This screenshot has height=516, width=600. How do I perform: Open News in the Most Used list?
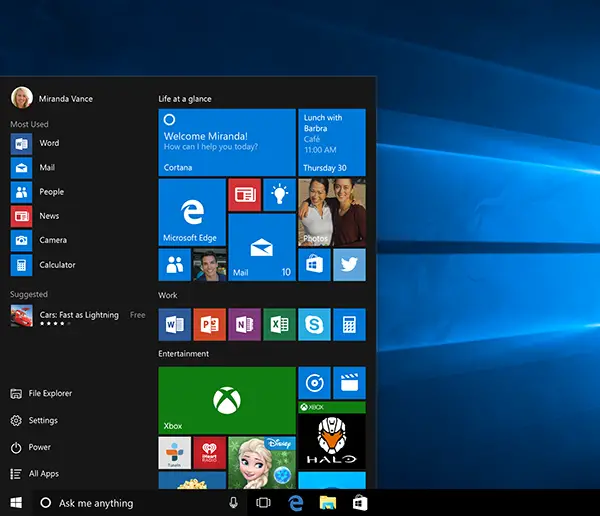[35, 216]
